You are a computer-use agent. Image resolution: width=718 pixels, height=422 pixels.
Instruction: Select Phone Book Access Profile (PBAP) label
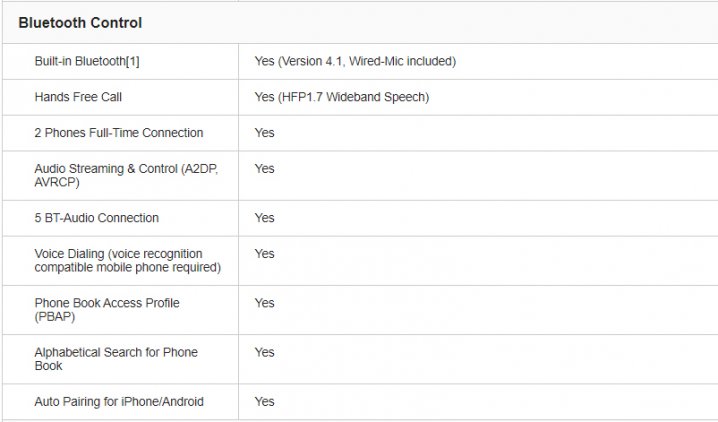pos(107,309)
